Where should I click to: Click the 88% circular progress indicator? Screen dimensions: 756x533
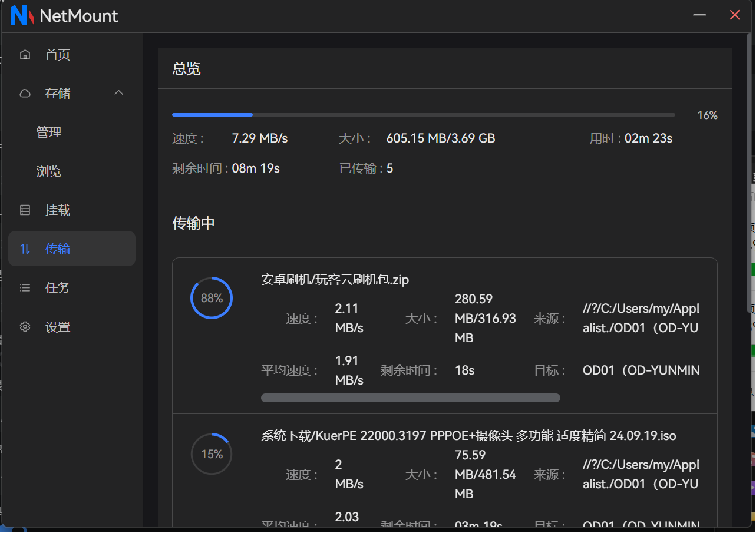(x=212, y=298)
